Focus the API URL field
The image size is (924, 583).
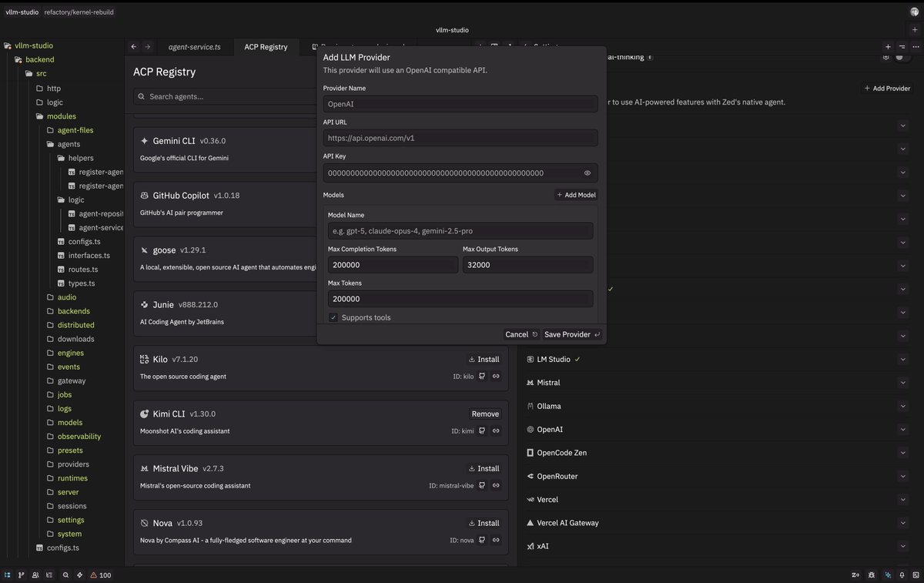(x=460, y=139)
